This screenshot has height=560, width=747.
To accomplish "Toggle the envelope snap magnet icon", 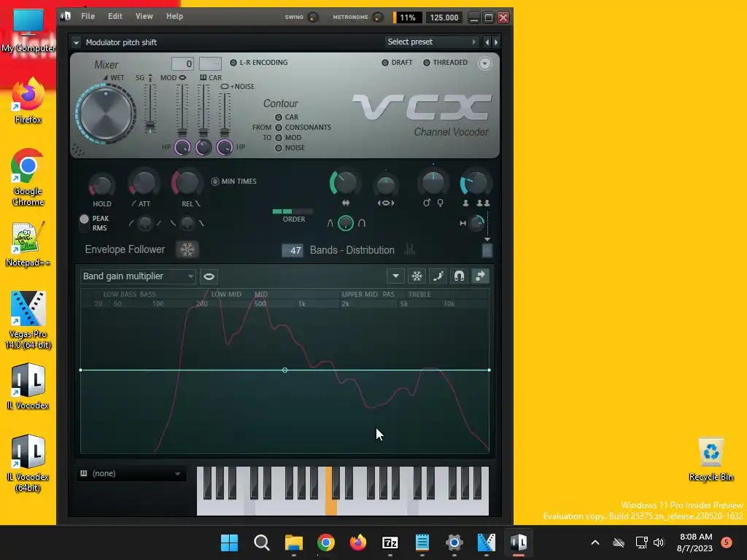I will tap(459, 276).
